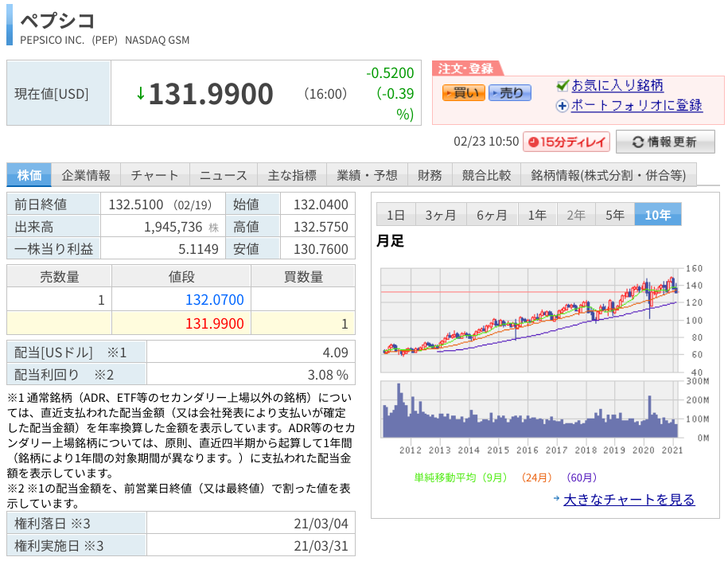Click the 買数量 column header
This screenshot has width=728, height=561.
click(x=303, y=277)
